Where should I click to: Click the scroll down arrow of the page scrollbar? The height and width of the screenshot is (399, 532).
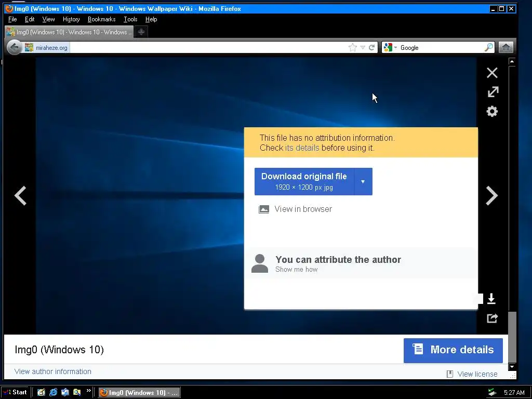click(x=512, y=367)
